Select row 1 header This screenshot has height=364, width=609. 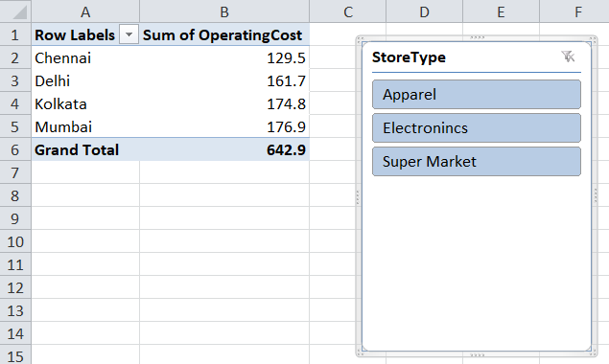[15, 34]
